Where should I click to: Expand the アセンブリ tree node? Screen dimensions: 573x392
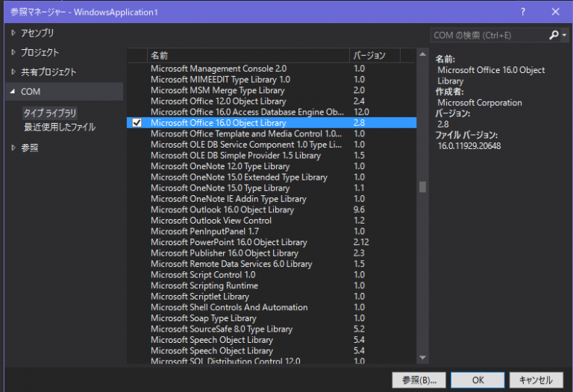13,33
